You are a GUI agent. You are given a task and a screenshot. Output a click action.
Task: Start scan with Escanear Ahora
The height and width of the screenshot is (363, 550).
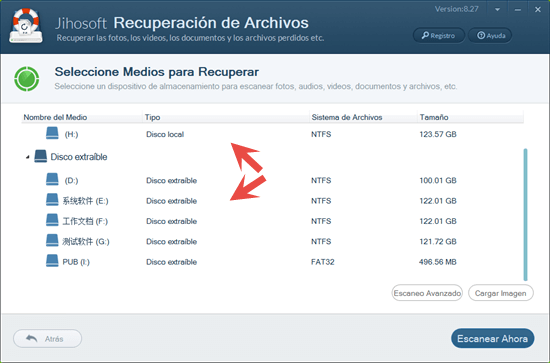click(492, 338)
